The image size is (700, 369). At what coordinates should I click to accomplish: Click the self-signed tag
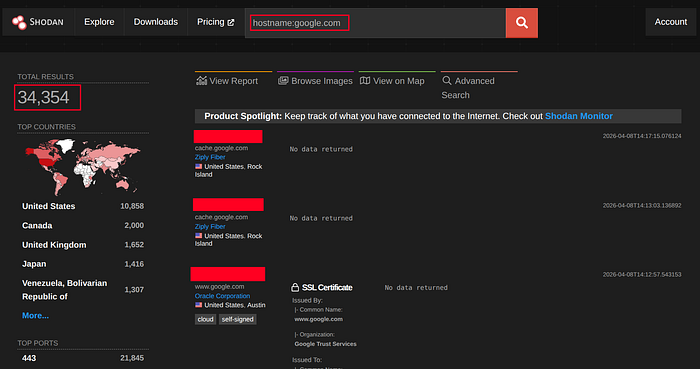(x=238, y=319)
